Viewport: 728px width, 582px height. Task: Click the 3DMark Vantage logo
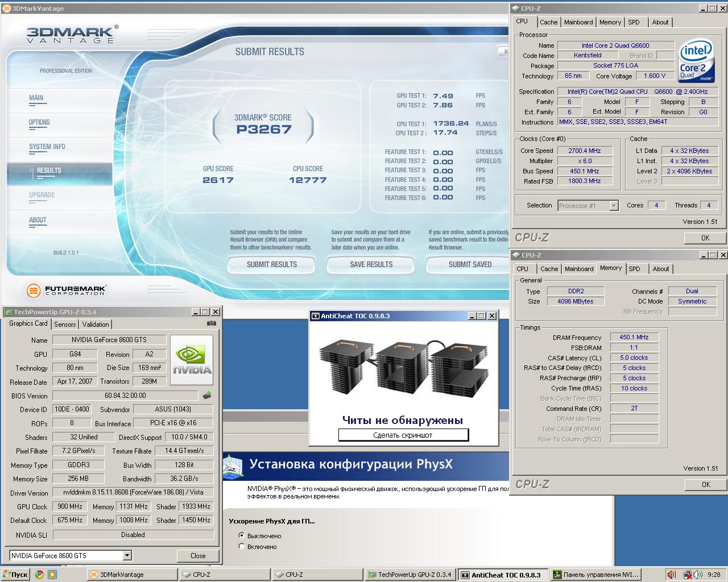72,35
